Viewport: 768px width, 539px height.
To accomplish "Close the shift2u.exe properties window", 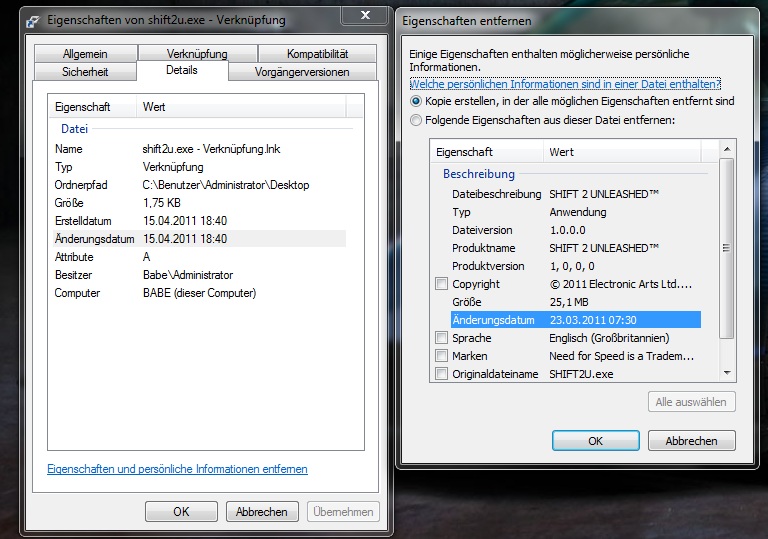I will tap(365, 16).
